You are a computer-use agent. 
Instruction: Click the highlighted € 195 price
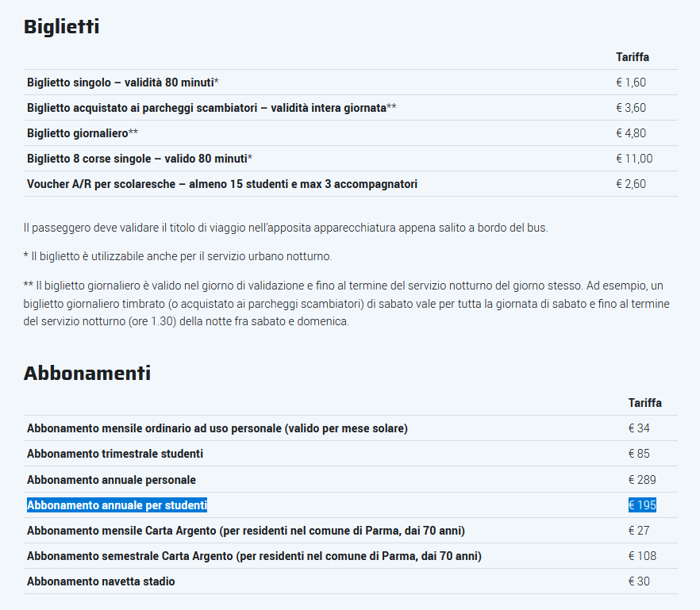click(x=642, y=505)
